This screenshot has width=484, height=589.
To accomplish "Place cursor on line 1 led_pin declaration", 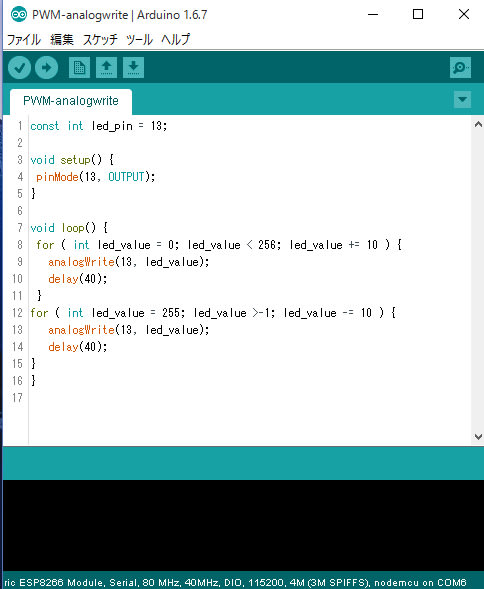I will coord(98,126).
